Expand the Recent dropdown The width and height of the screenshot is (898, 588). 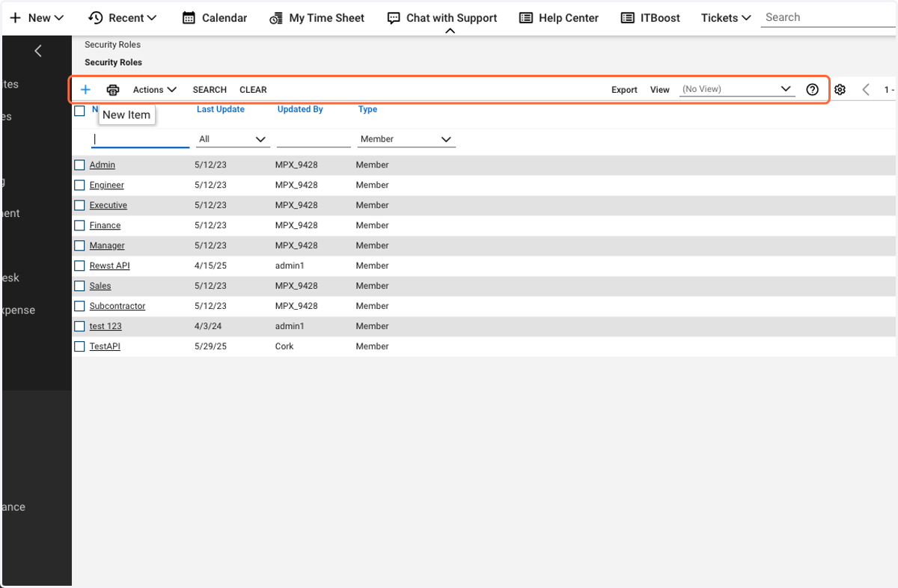click(123, 18)
